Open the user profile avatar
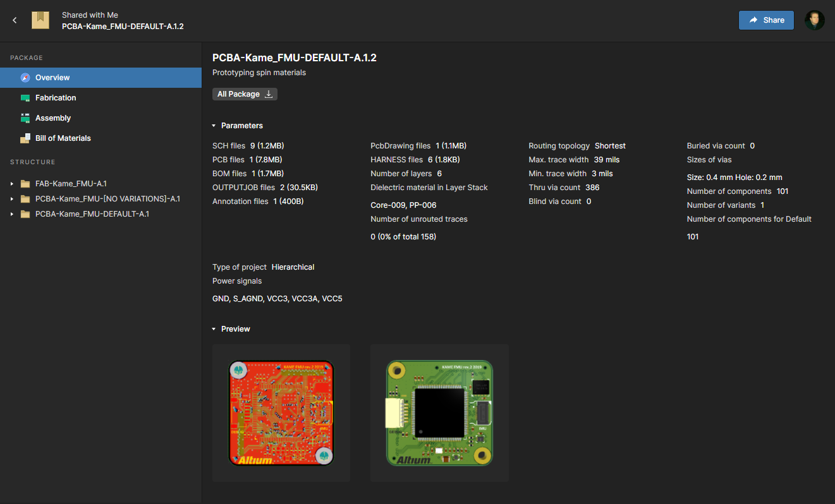The width and height of the screenshot is (835, 504). point(814,20)
